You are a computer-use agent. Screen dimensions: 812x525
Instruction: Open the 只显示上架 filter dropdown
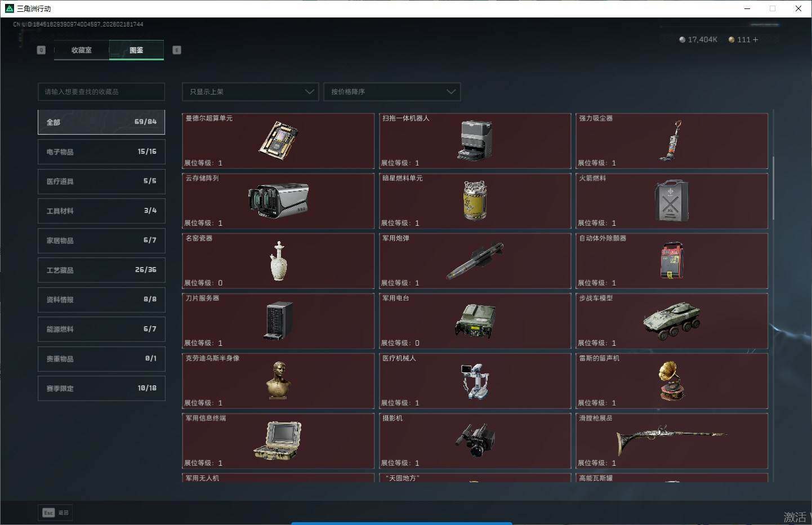click(x=251, y=92)
